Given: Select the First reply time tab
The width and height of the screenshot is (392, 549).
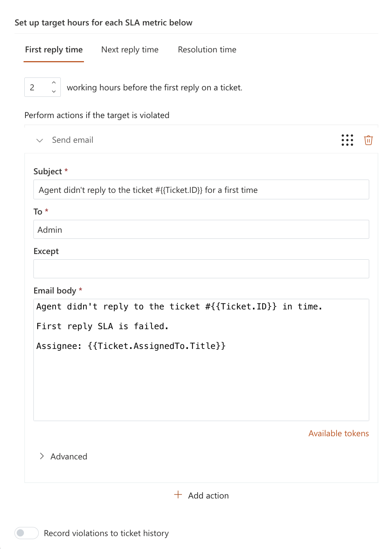Looking at the screenshot, I should pyautogui.click(x=54, y=50).
